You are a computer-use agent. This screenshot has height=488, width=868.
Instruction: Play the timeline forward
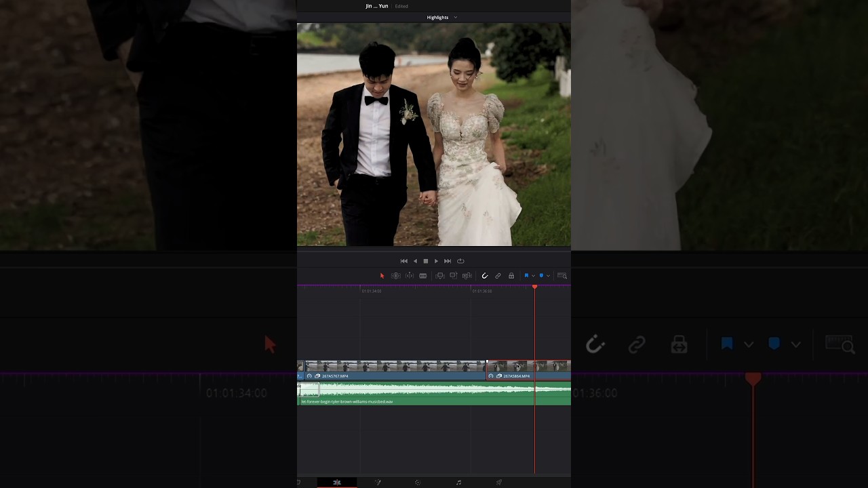point(436,261)
